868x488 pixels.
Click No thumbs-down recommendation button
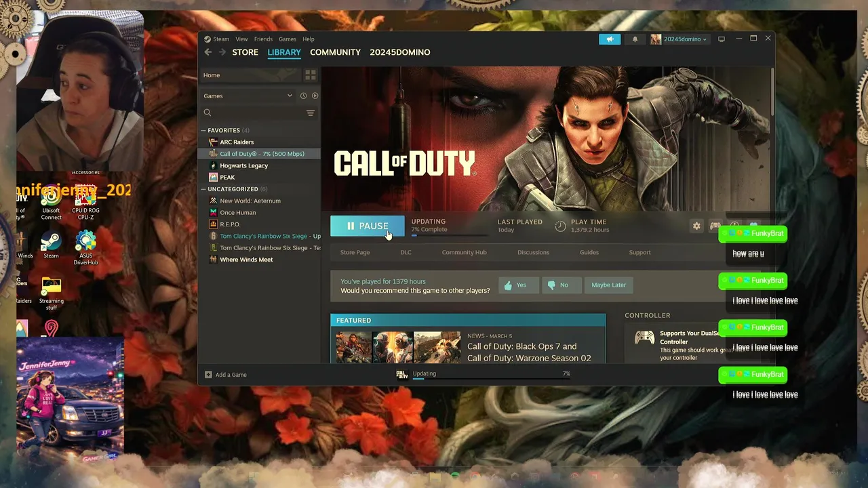click(561, 285)
